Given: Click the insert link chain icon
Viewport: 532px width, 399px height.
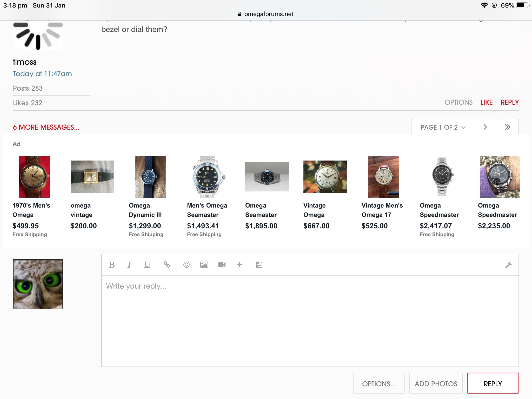Looking at the screenshot, I should coord(167,265).
